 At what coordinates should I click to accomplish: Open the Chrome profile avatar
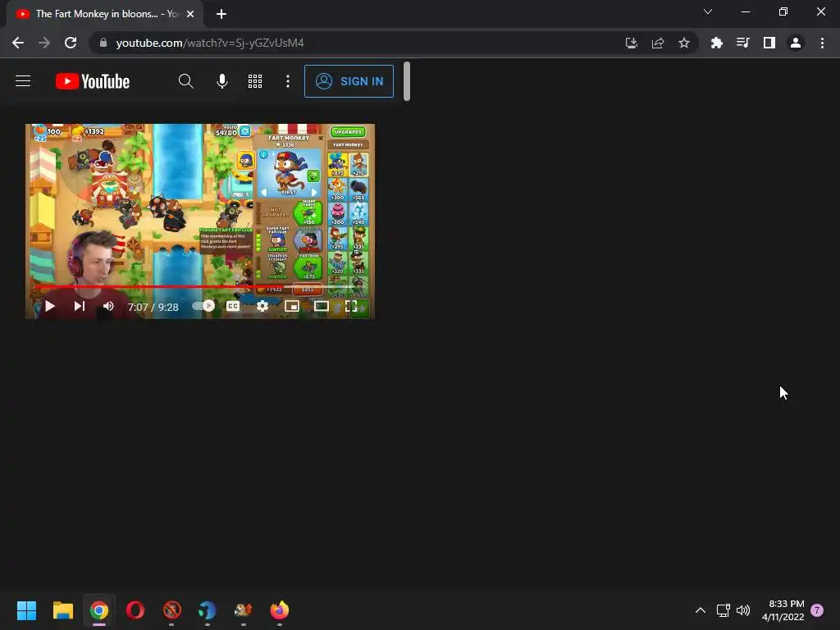point(796,43)
